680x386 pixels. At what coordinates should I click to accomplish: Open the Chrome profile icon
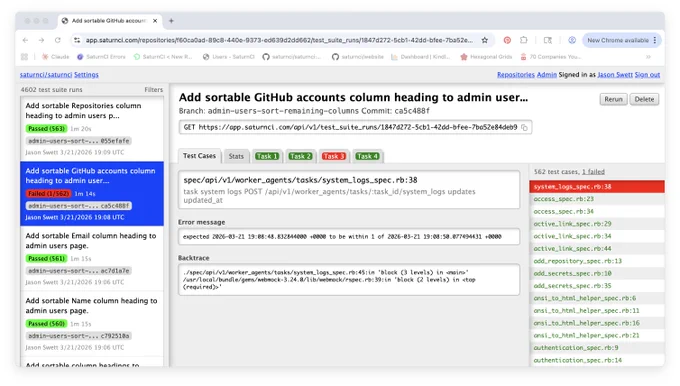(572, 40)
